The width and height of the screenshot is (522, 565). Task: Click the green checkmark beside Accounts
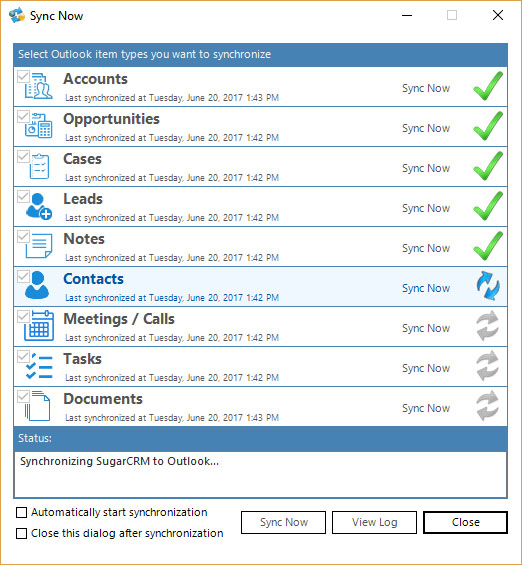pyautogui.click(x=488, y=86)
